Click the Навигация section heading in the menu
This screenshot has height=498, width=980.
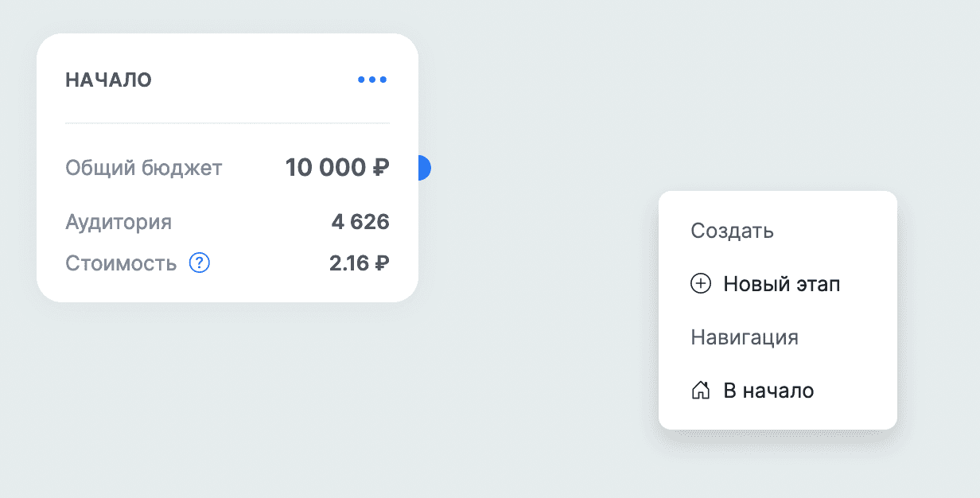click(x=745, y=337)
